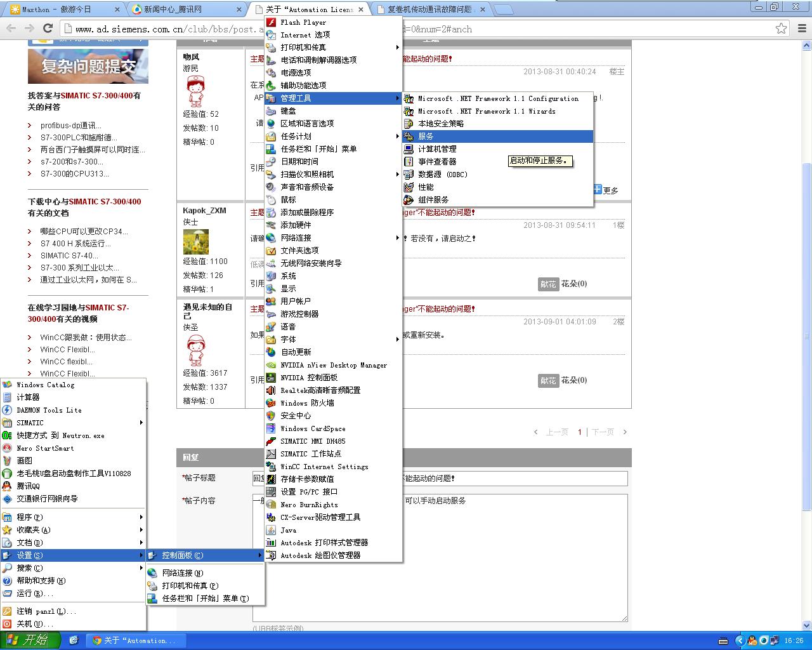Click the 鼠标 icon

(271, 200)
